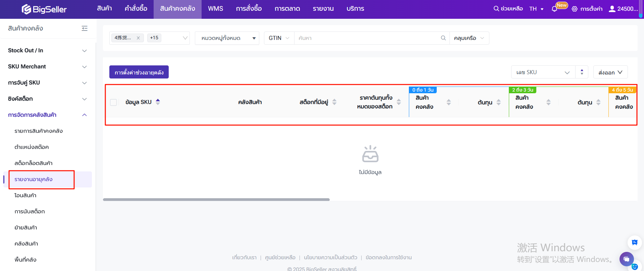Click คลังสินค้า column header
This screenshot has width=644, height=271.
tap(250, 102)
